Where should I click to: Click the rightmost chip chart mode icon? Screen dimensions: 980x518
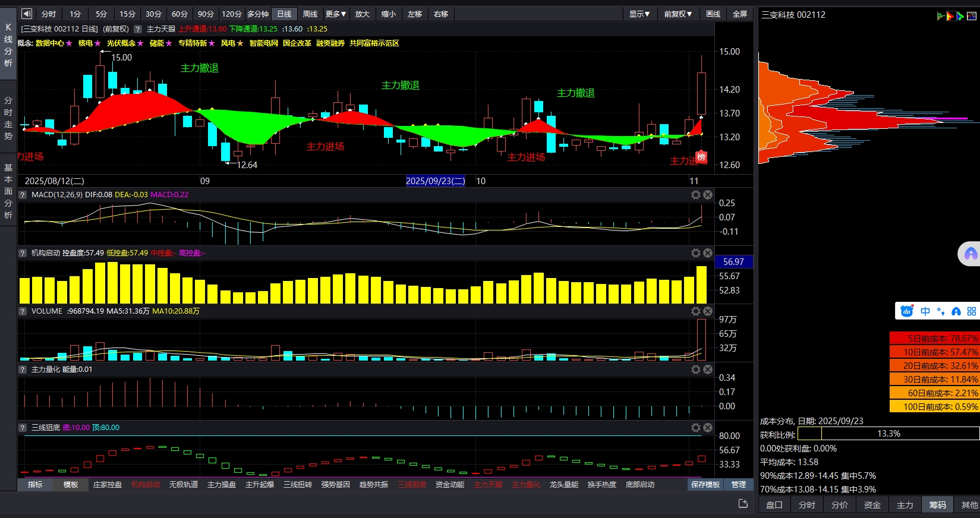(x=972, y=16)
